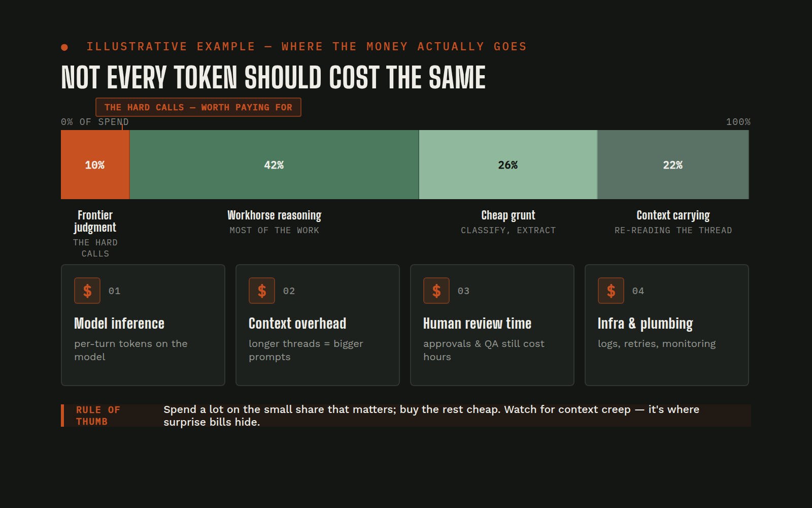Click the 'Human review time' card title

[x=477, y=324]
